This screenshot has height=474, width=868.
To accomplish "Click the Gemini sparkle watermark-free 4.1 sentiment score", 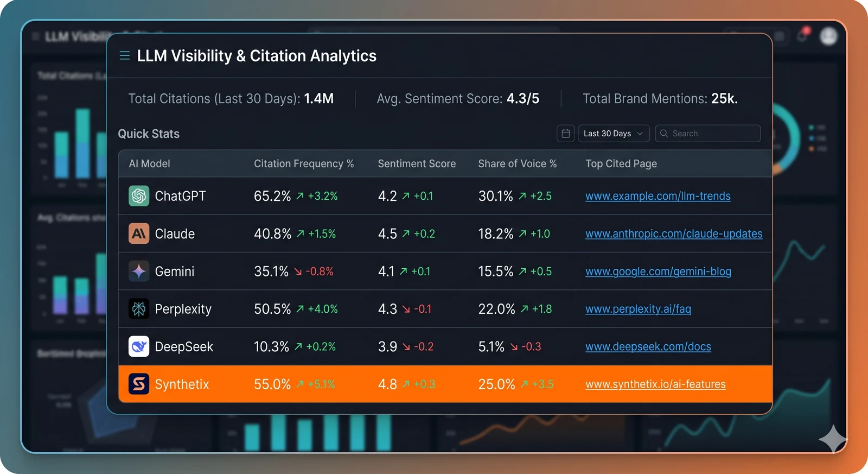I will coord(386,271).
